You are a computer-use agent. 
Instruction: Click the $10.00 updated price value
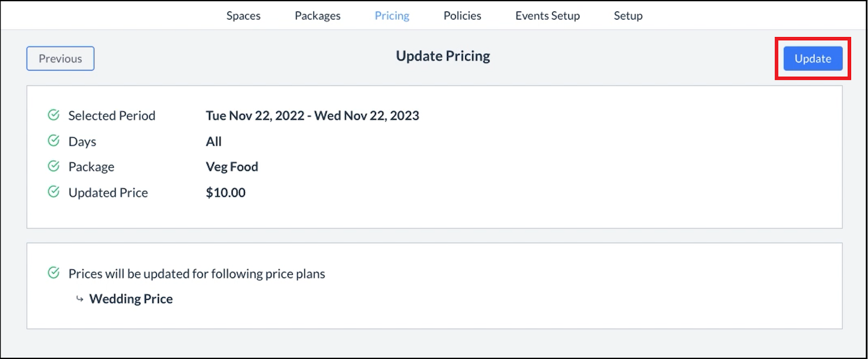(x=225, y=192)
